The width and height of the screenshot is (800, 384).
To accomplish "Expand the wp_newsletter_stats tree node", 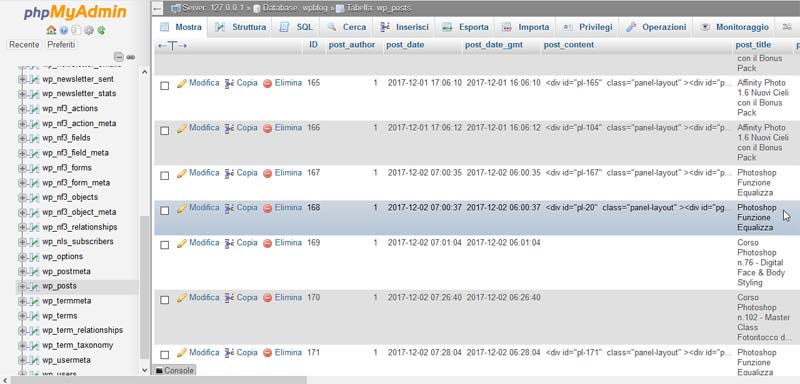I will 22,94.
